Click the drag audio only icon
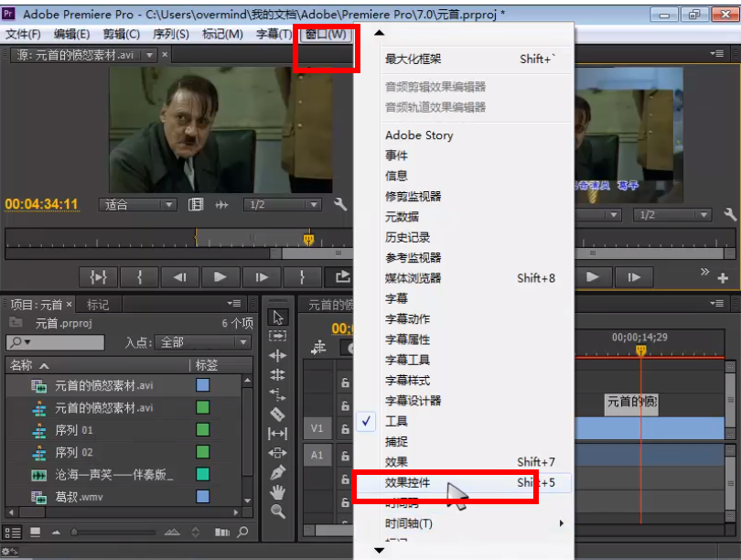Viewport: 741px width, 560px height. click(x=221, y=205)
